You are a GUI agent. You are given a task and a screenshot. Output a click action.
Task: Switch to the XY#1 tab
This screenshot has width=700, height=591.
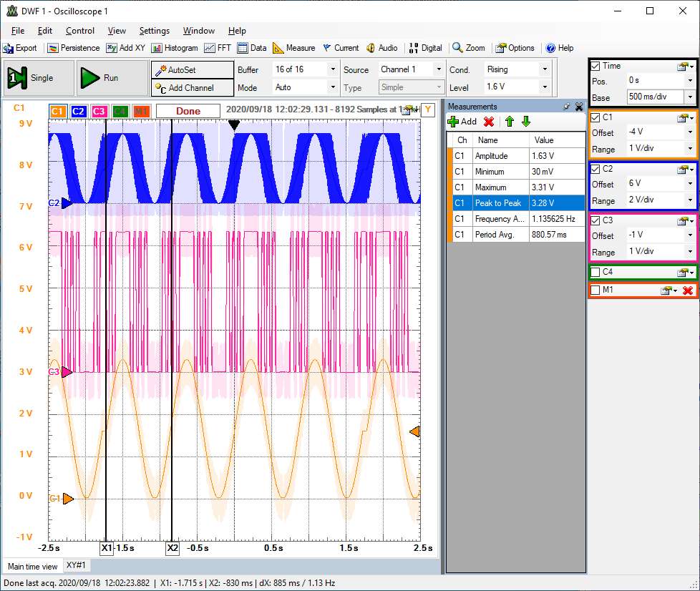[77, 566]
